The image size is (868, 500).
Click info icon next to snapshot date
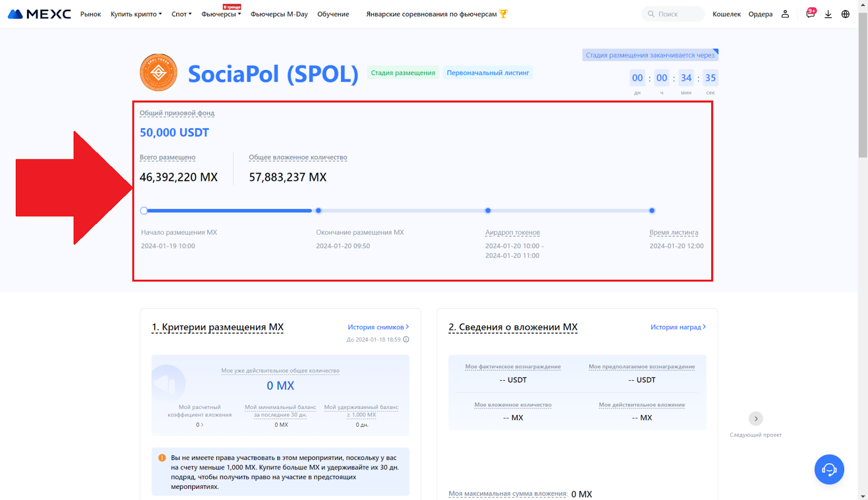[406, 339]
